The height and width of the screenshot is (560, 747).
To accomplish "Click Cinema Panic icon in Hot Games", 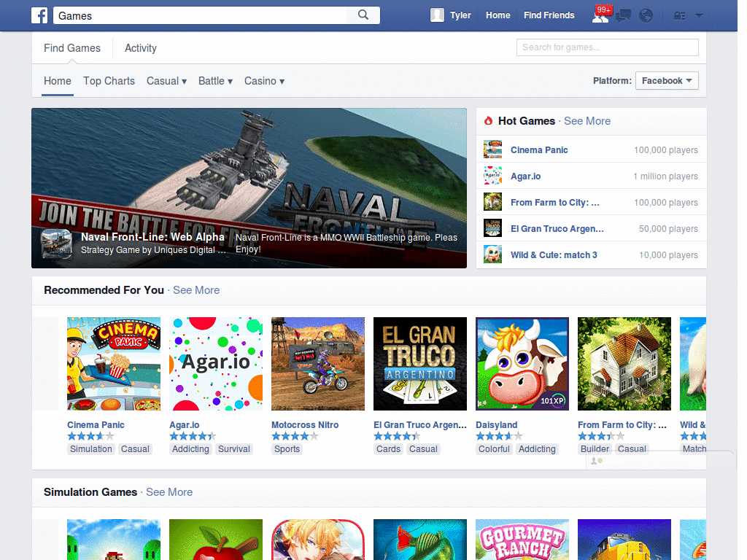I will 492,149.
